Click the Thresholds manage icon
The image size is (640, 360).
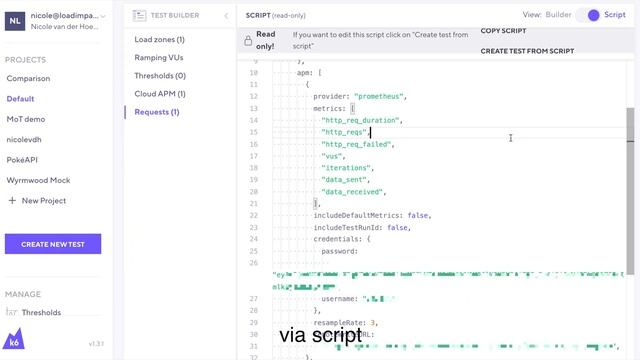coord(11,312)
